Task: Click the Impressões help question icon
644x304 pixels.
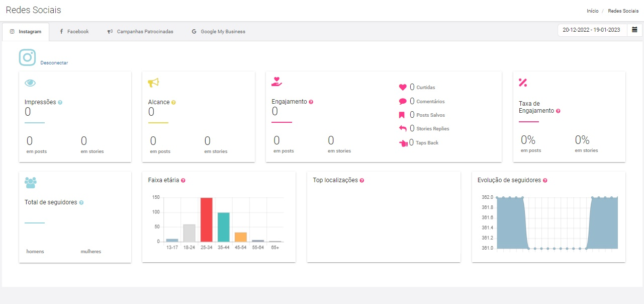Action: point(60,102)
